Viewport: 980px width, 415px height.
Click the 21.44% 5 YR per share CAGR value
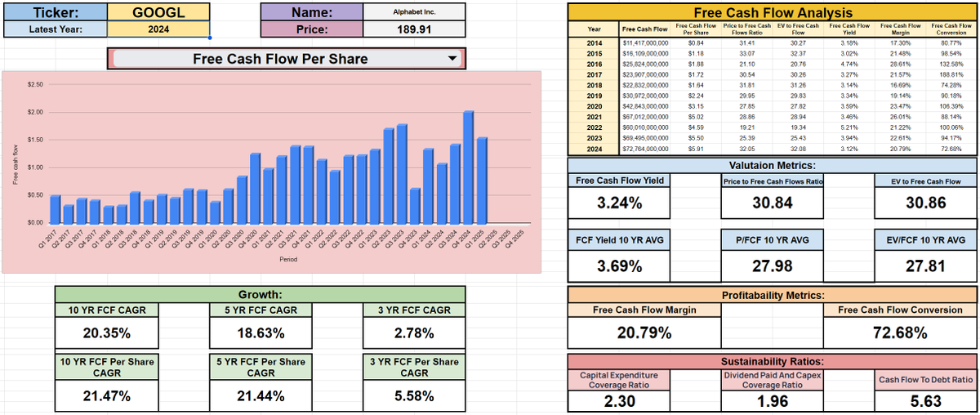click(x=260, y=396)
